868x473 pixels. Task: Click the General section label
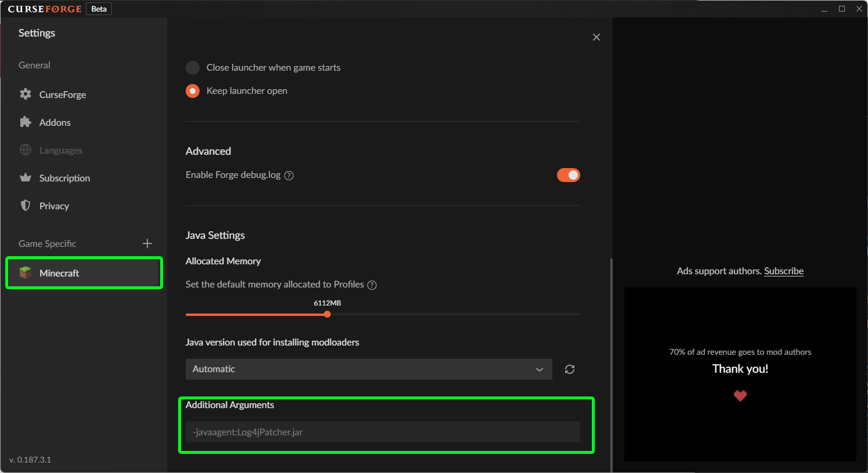(34, 65)
